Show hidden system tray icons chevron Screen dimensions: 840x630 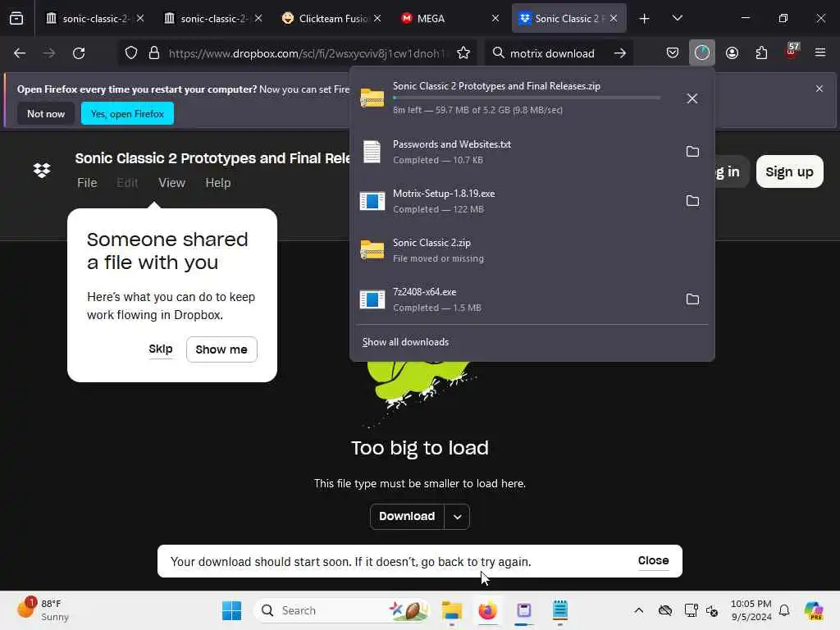tap(638, 610)
